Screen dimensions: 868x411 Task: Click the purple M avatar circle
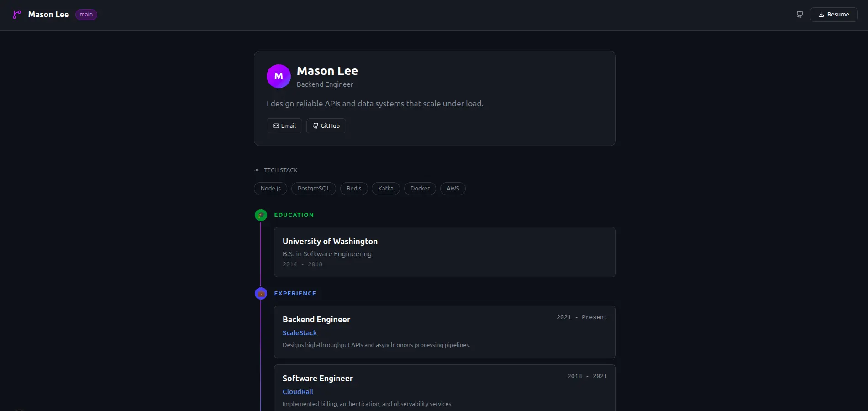tap(279, 76)
